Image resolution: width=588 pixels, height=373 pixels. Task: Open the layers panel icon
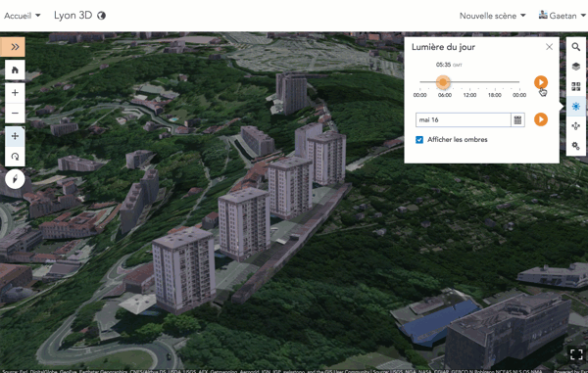click(x=575, y=67)
